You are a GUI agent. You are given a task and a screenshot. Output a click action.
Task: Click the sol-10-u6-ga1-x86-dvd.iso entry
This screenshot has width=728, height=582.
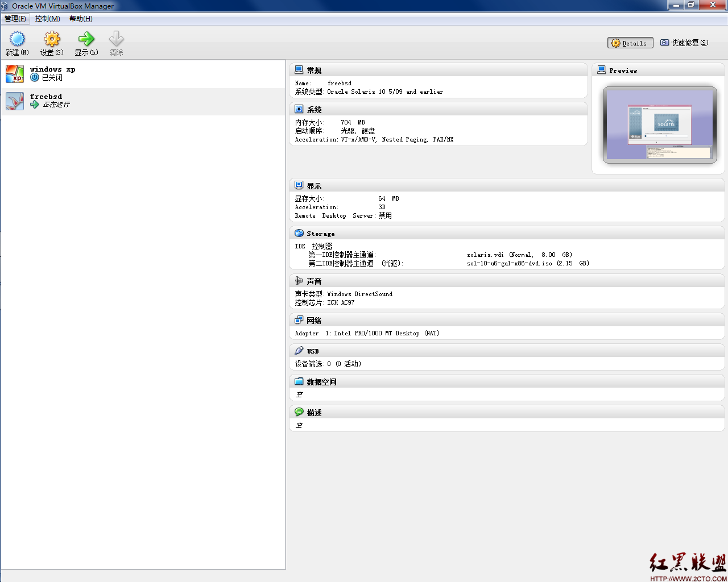point(528,263)
